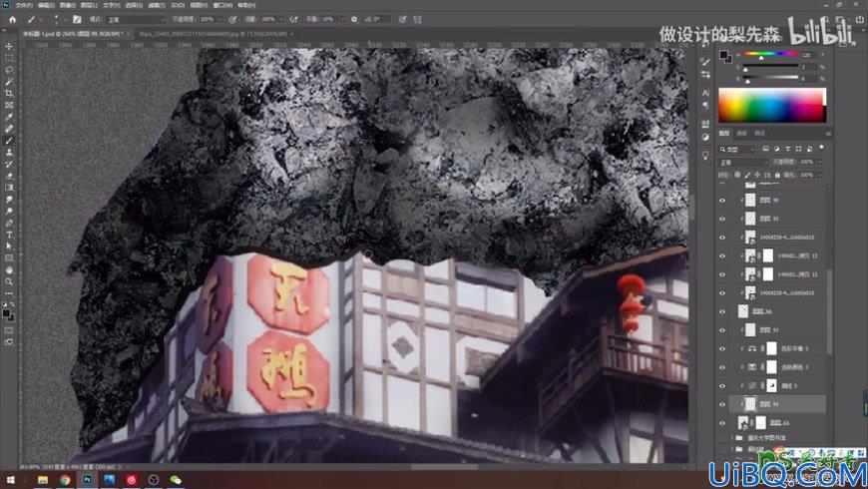This screenshot has height=489, width=868.
Task: Hide the selected highlighted layer via eye
Action: click(x=722, y=404)
